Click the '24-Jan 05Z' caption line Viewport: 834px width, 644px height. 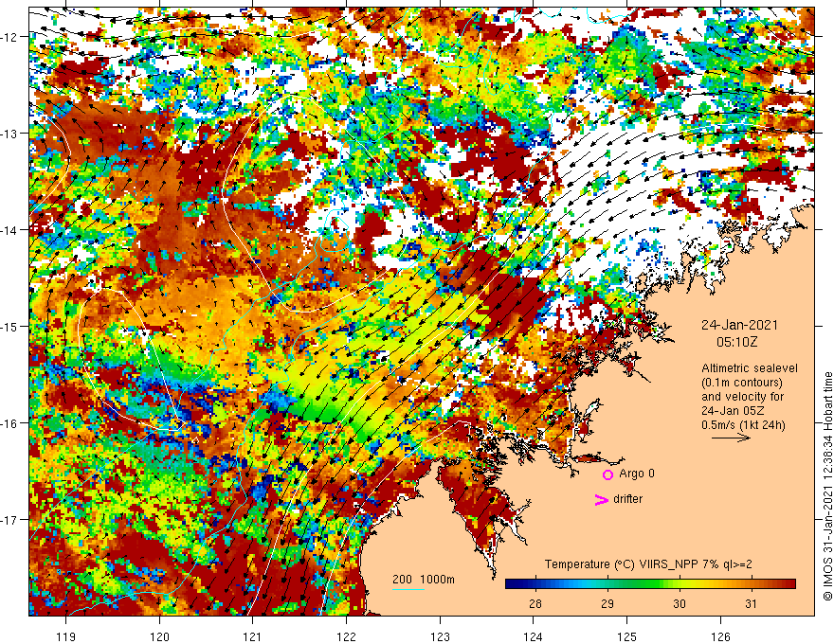[732, 411]
